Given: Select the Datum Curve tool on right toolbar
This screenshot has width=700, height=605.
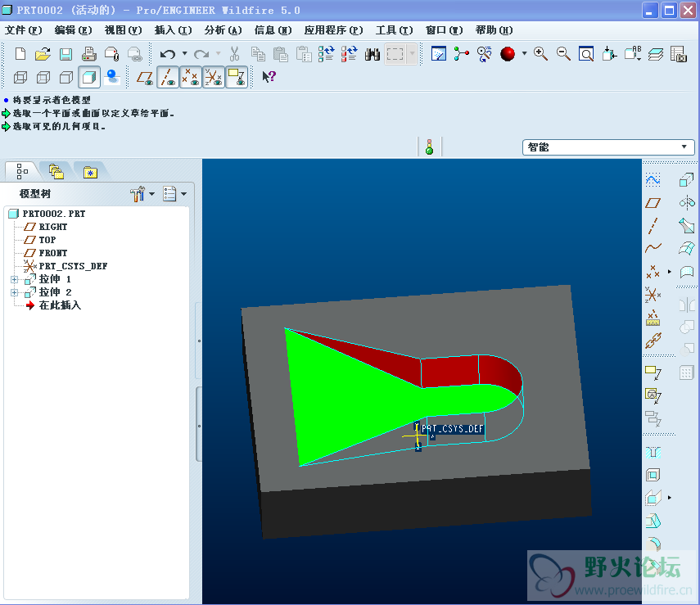Looking at the screenshot, I should pyautogui.click(x=653, y=247).
